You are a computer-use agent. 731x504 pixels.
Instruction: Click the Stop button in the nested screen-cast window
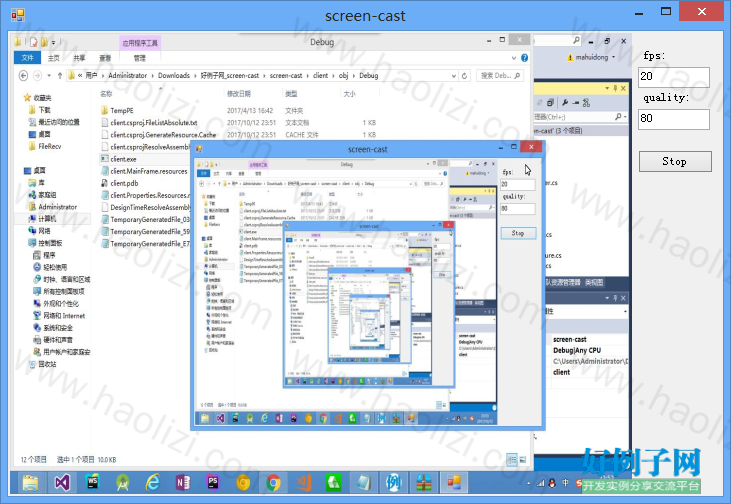[x=518, y=233]
